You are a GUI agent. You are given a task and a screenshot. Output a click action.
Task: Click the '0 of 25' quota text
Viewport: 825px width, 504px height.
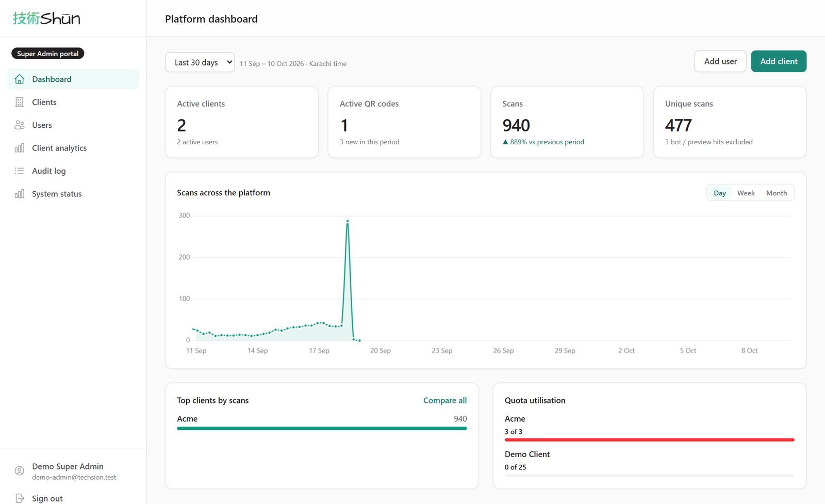[x=516, y=467]
